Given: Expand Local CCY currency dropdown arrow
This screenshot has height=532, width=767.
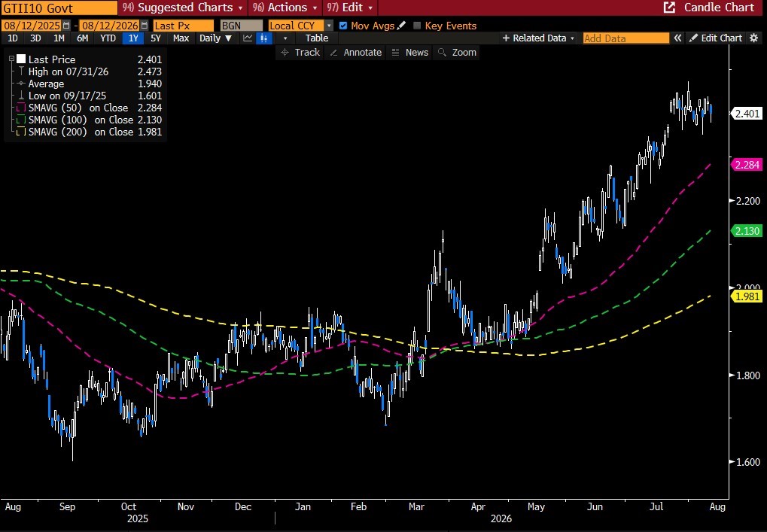Looking at the screenshot, I should tap(329, 26).
